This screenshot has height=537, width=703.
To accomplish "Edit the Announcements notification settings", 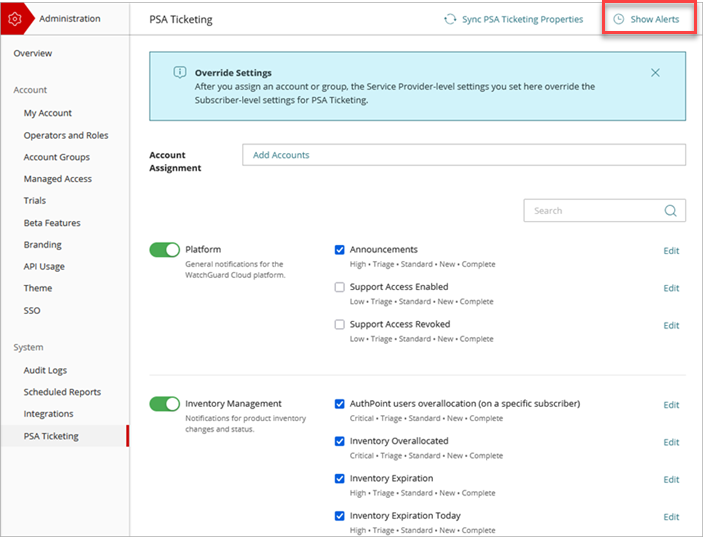I will click(671, 251).
